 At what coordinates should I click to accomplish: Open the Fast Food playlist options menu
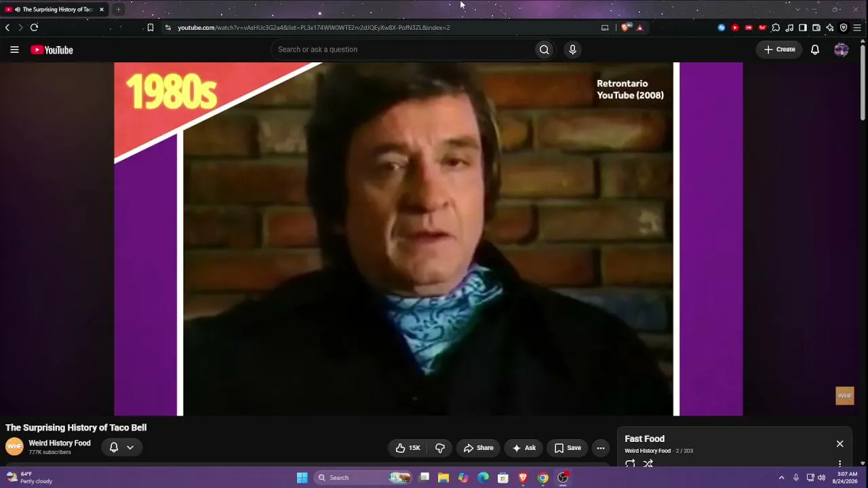pyautogui.click(x=840, y=464)
